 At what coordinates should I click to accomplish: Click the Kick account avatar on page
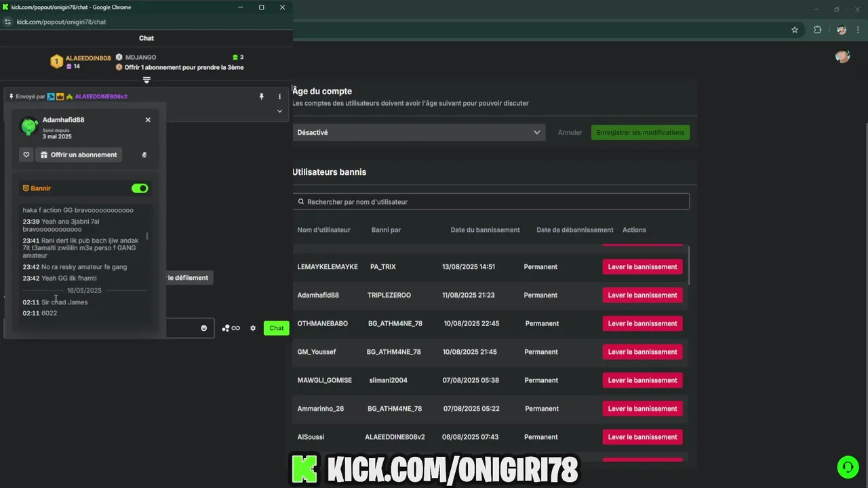843,56
